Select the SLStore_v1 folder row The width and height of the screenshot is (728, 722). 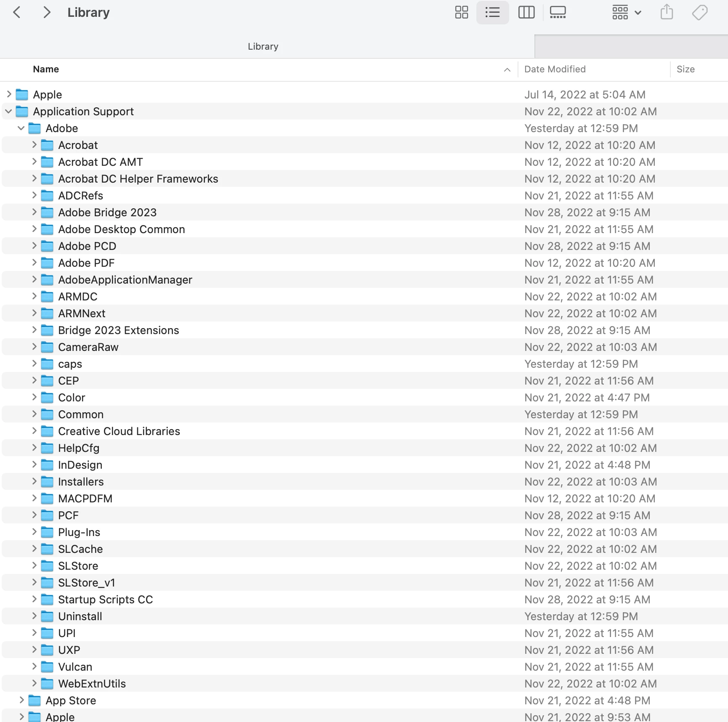[x=365, y=583]
